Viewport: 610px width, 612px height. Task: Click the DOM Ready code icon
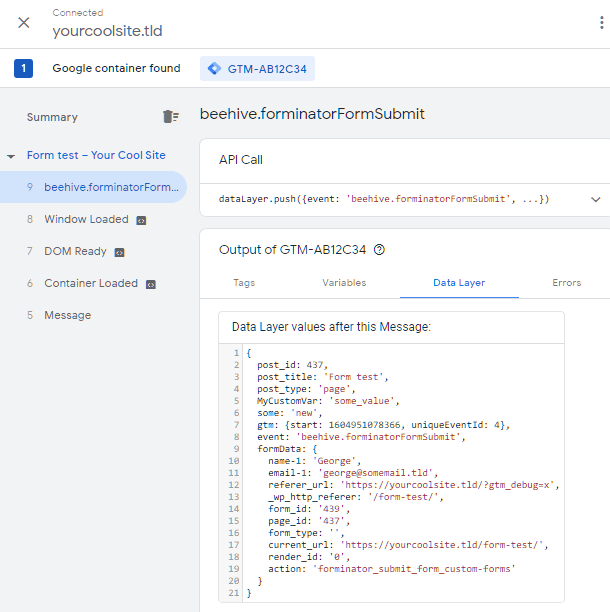pos(119,253)
